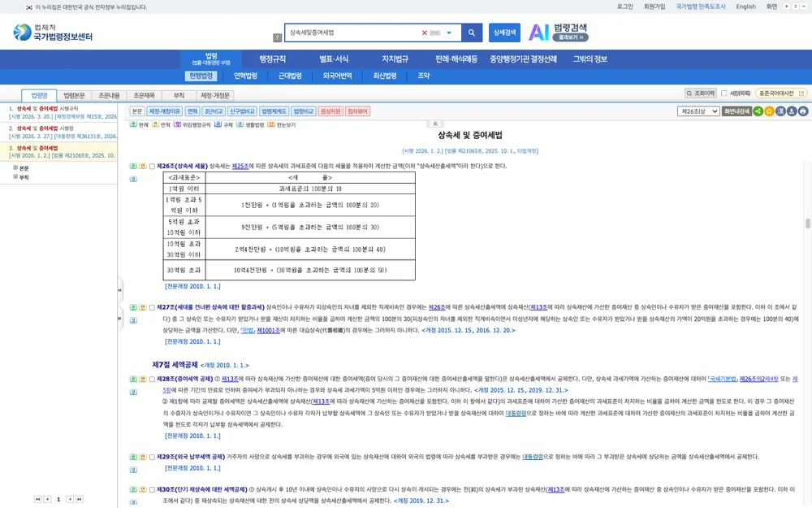Image resolution: width=812 pixels, height=508 pixels.
Task: Increase screen size with plus icon
Action: click(x=787, y=7)
